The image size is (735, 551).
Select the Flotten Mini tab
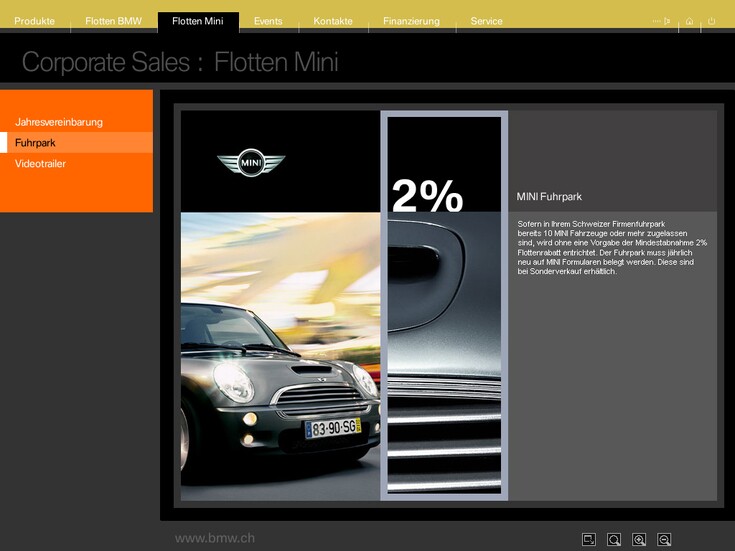(x=198, y=21)
